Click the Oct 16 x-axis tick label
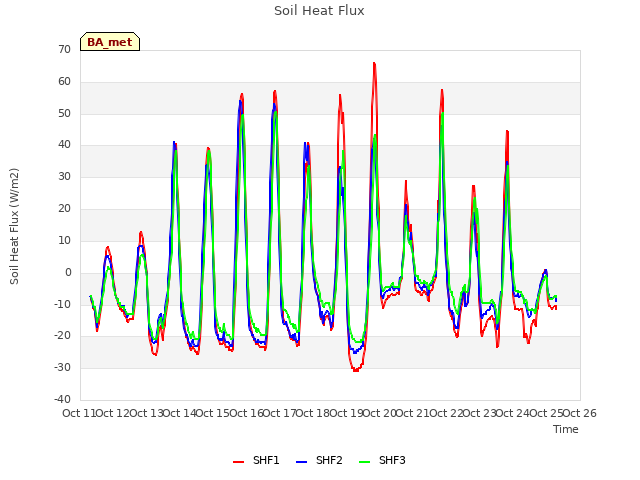640x480 pixels. click(x=246, y=413)
